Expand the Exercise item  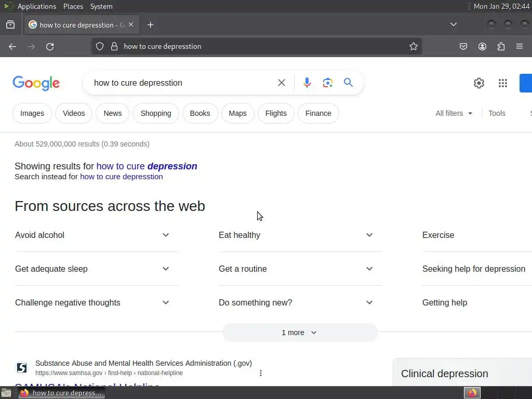(477, 235)
